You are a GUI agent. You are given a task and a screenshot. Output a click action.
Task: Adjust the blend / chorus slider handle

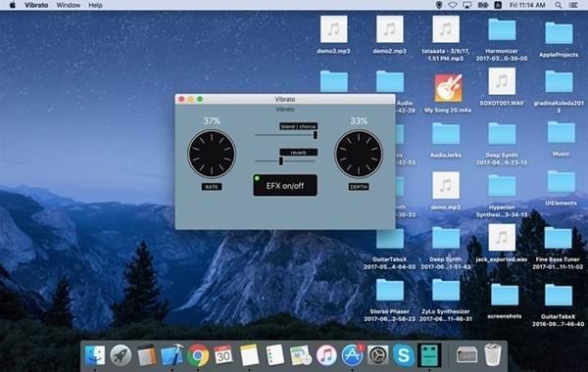pyautogui.click(x=316, y=135)
